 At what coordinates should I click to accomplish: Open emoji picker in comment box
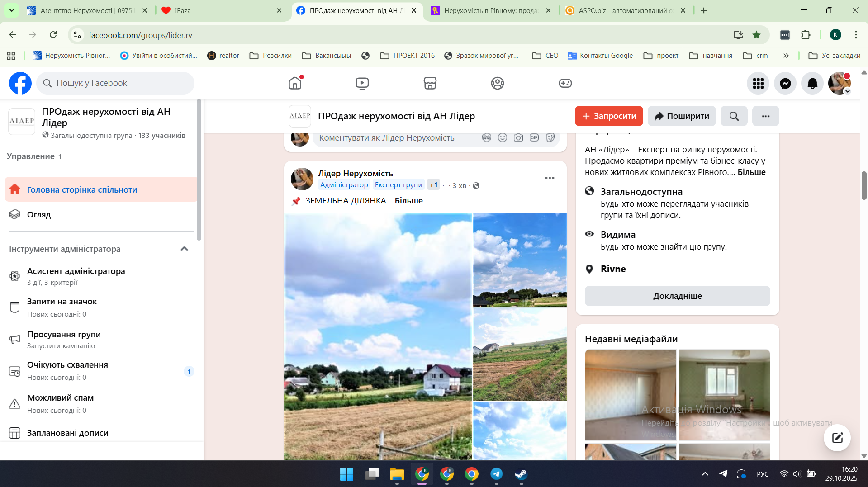click(x=503, y=138)
